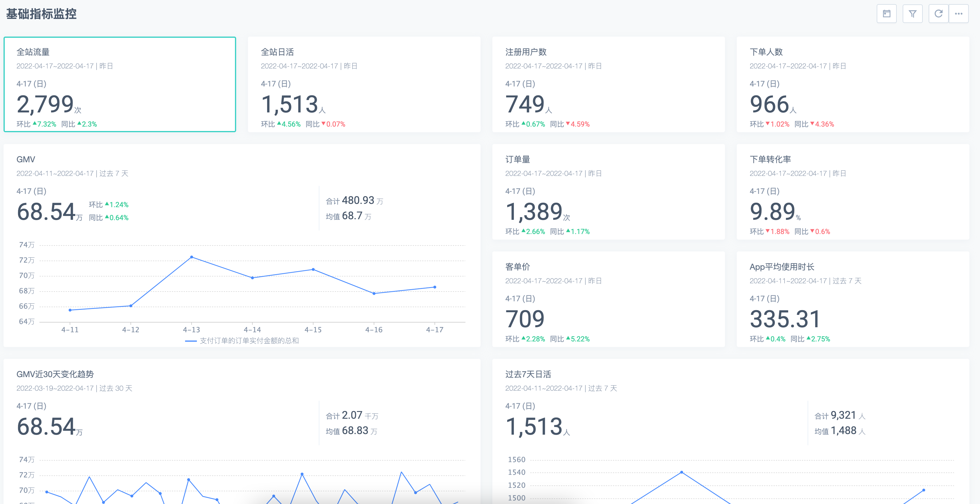Screen dimensions: 980x504
Task: Click the peak point on 过去7天日活 chart
Action: coord(681,472)
